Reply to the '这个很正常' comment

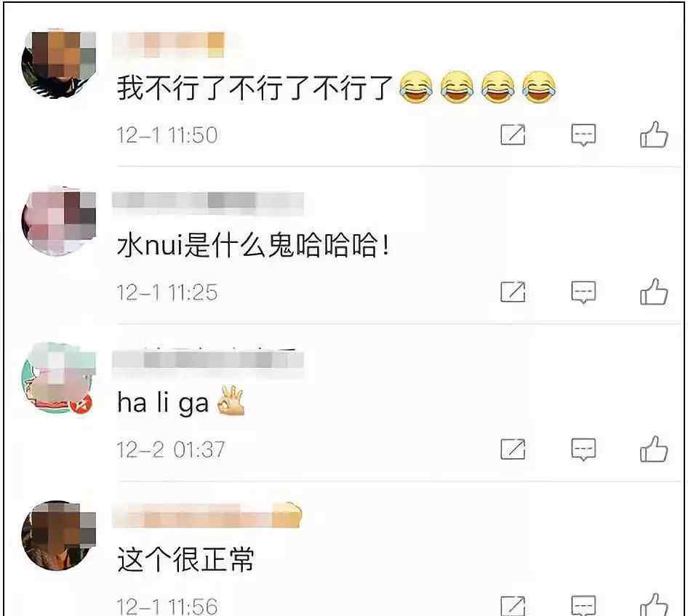[583, 606]
